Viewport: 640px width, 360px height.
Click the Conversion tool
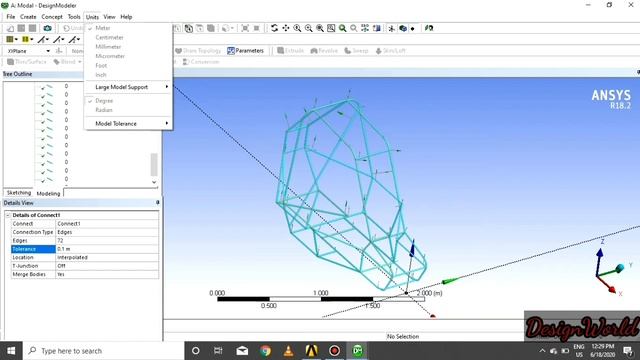point(201,62)
